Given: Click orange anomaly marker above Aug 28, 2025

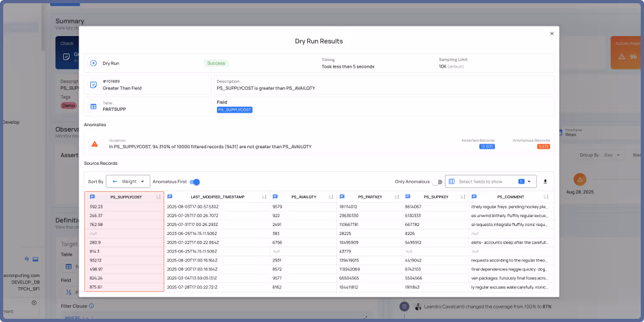Looking at the screenshot, I should (580, 180).
